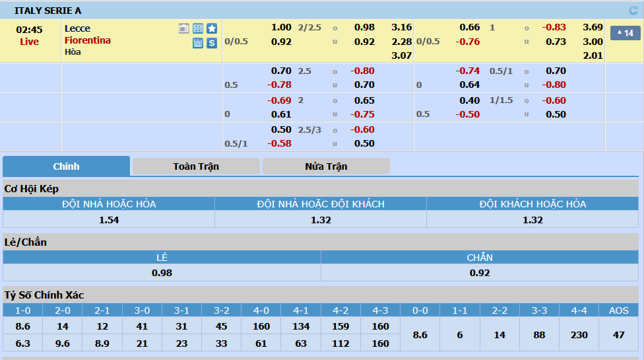Select first-half handicap odds 0.40
The height and width of the screenshot is (360, 644).
click(x=469, y=100)
